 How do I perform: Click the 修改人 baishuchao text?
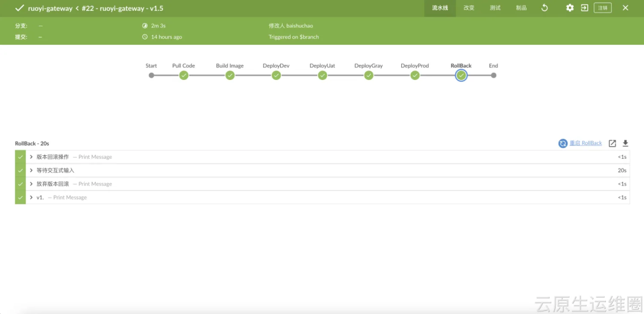pos(291,26)
